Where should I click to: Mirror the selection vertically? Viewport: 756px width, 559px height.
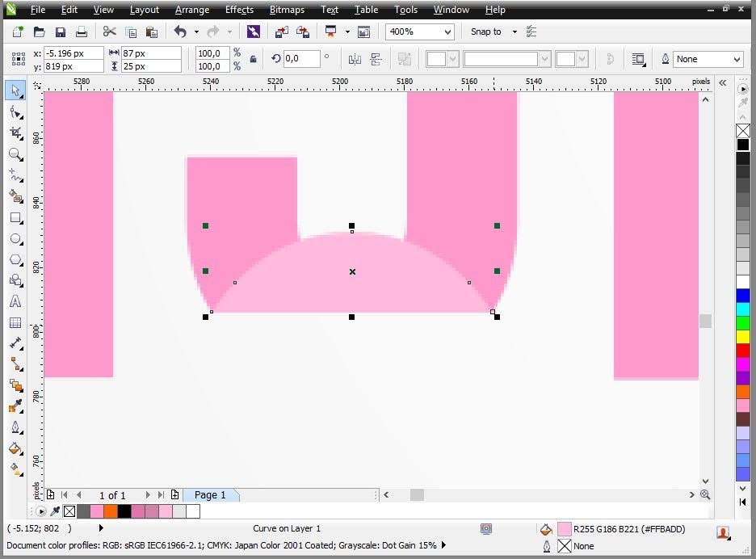point(375,60)
